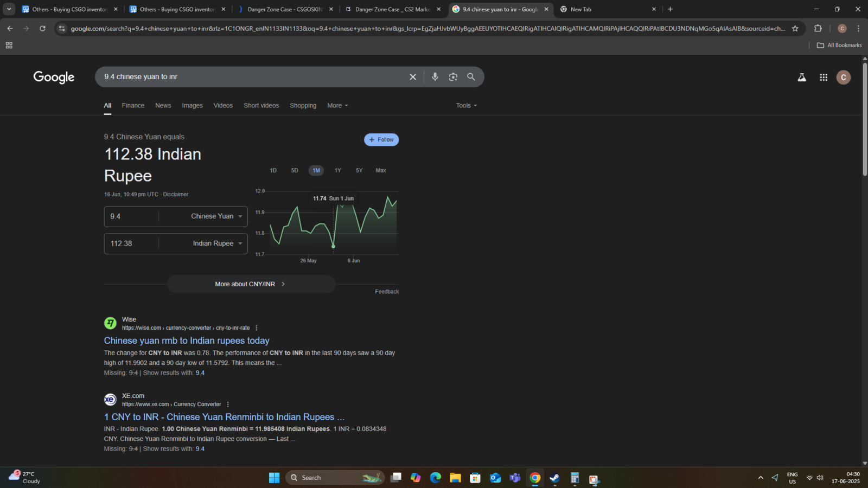The image size is (868, 488).
Task: Expand the Tools dropdown
Action: coord(467,106)
